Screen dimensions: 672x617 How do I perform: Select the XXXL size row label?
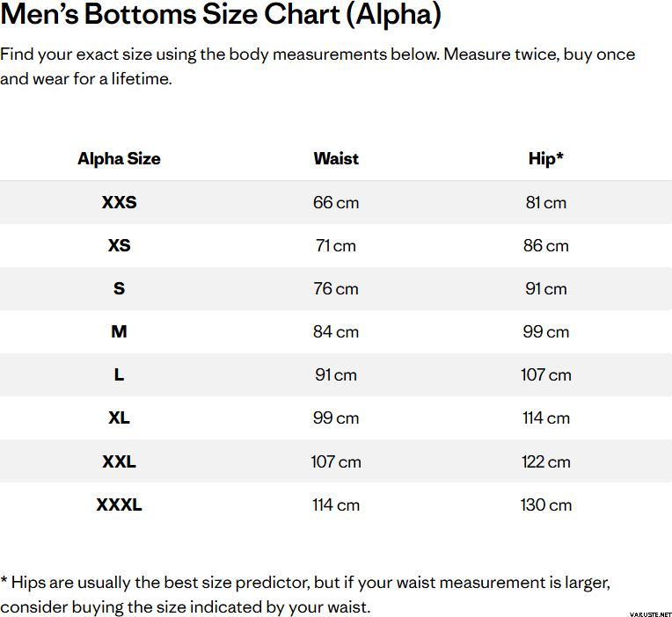(x=119, y=504)
